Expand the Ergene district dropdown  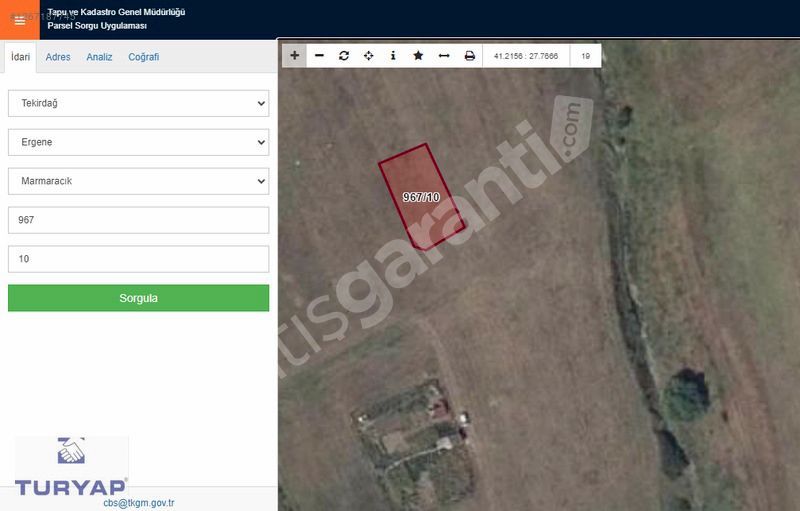(x=138, y=142)
